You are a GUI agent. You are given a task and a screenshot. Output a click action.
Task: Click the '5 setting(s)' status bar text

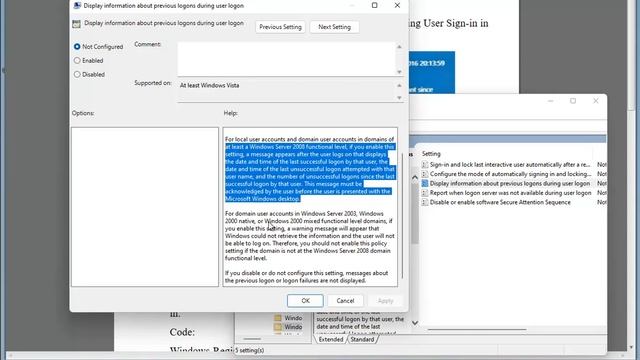[250, 351]
